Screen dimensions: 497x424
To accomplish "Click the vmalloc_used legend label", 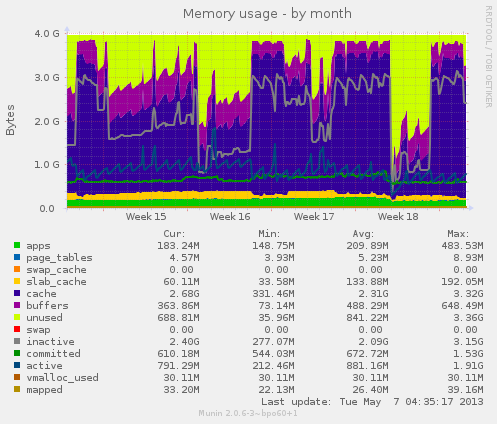I will 62,378.
